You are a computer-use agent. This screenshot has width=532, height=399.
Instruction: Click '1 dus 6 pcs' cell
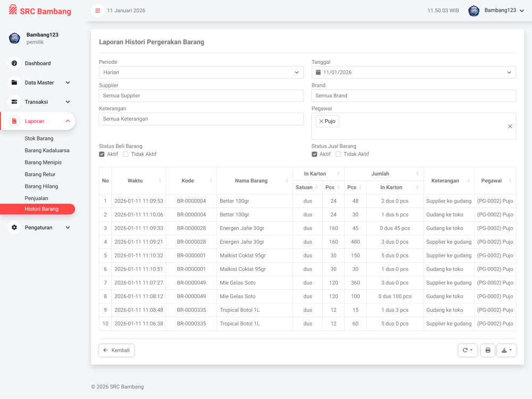click(x=395, y=214)
